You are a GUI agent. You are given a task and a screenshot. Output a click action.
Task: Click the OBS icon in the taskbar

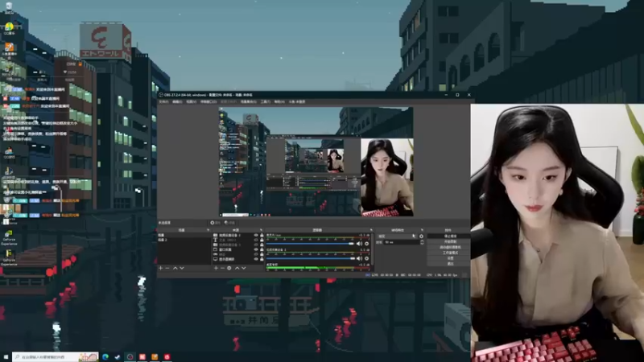point(130,357)
